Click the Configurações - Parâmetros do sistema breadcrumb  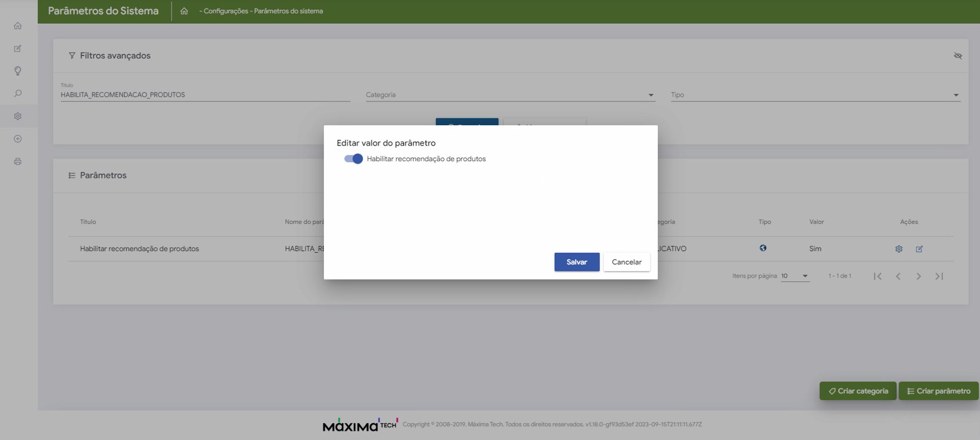[x=261, y=11]
